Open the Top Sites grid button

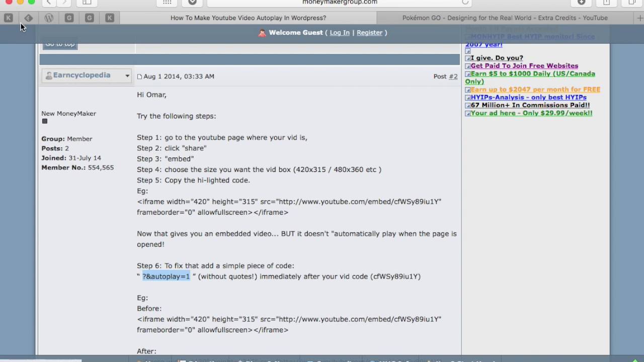(167, 2)
